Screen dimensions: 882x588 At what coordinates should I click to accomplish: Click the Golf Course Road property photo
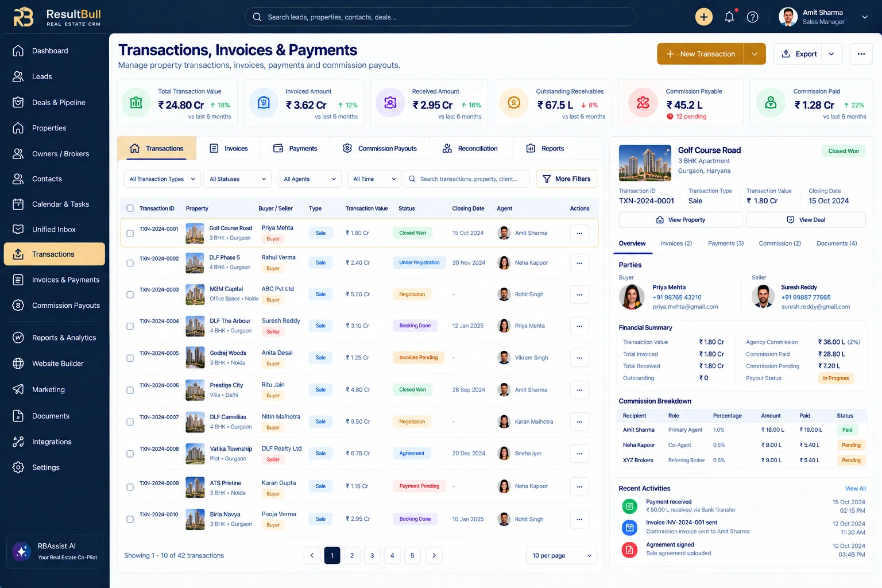(645, 163)
